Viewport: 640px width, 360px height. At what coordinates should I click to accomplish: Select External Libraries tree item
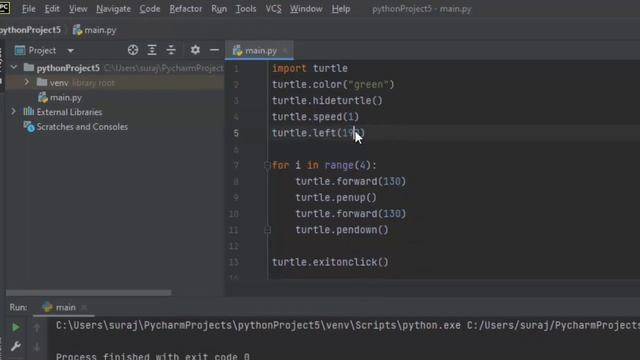click(69, 112)
